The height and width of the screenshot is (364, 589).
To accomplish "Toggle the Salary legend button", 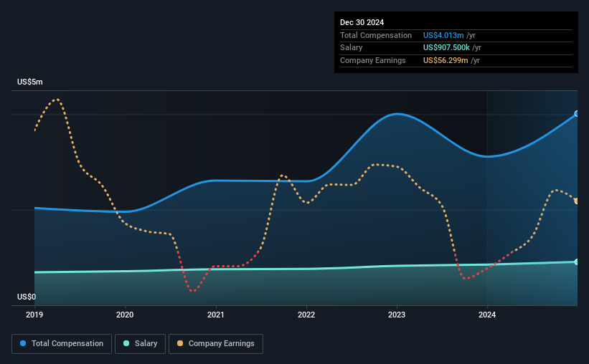I will 140,344.
